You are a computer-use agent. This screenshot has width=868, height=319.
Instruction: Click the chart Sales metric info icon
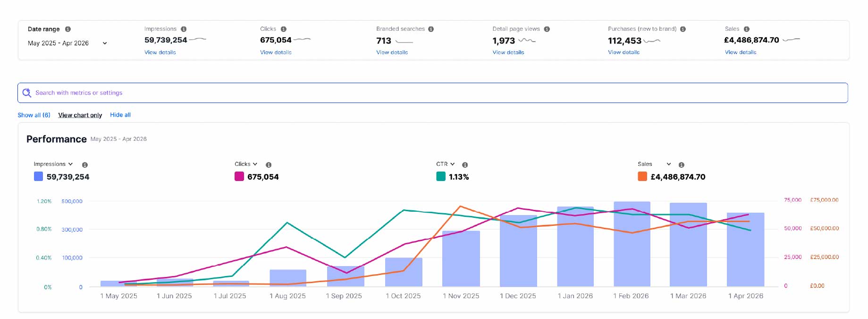point(681,165)
